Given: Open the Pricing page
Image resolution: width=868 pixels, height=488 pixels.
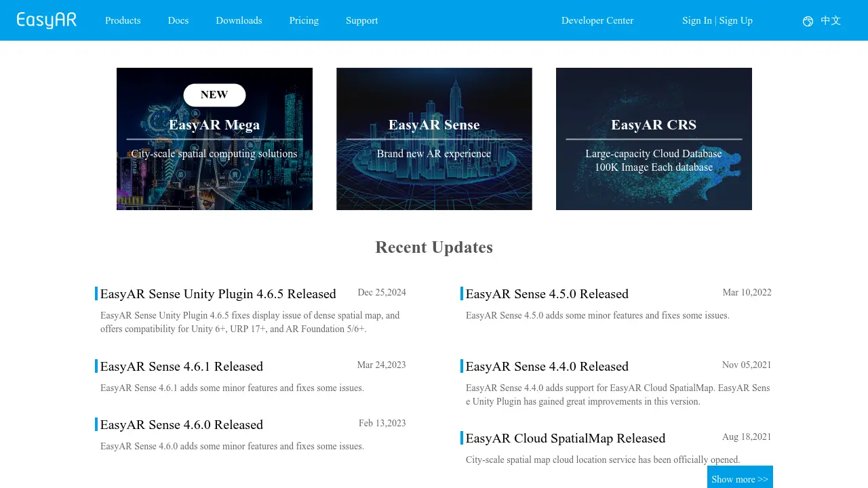Looking at the screenshot, I should click(x=304, y=20).
